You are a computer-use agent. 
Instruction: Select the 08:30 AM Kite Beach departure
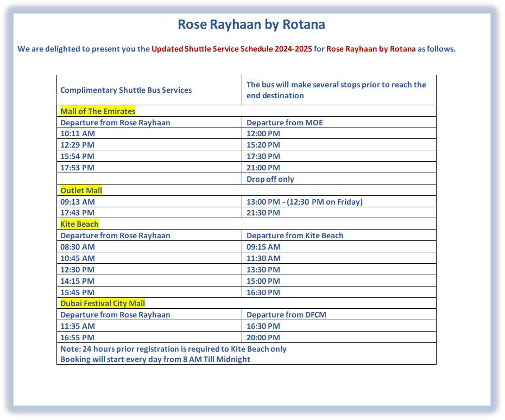(x=78, y=247)
